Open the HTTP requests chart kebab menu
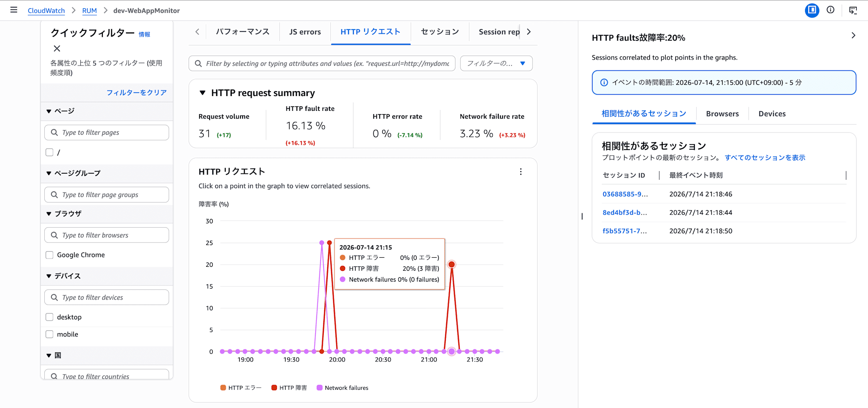 [x=521, y=172]
